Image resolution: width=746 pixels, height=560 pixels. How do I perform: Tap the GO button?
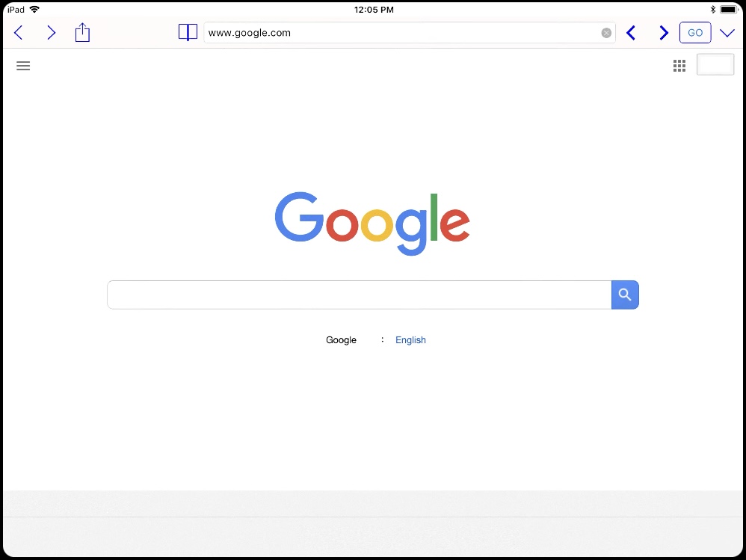pos(695,33)
